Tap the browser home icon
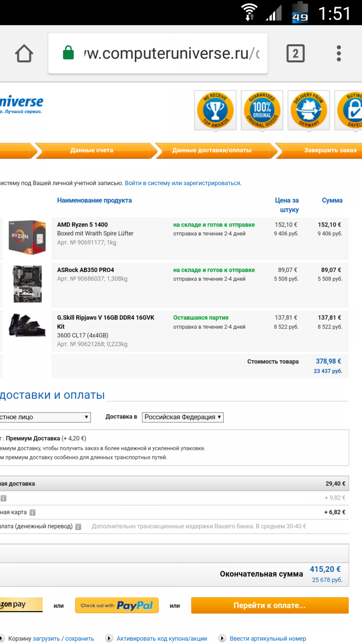This screenshot has width=362, height=644. [24, 54]
